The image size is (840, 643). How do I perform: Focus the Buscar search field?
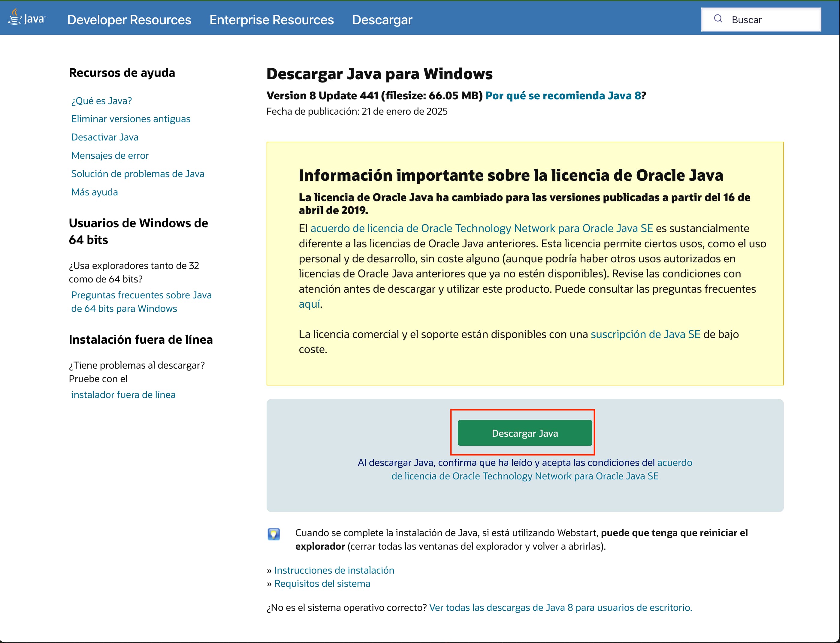point(761,20)
